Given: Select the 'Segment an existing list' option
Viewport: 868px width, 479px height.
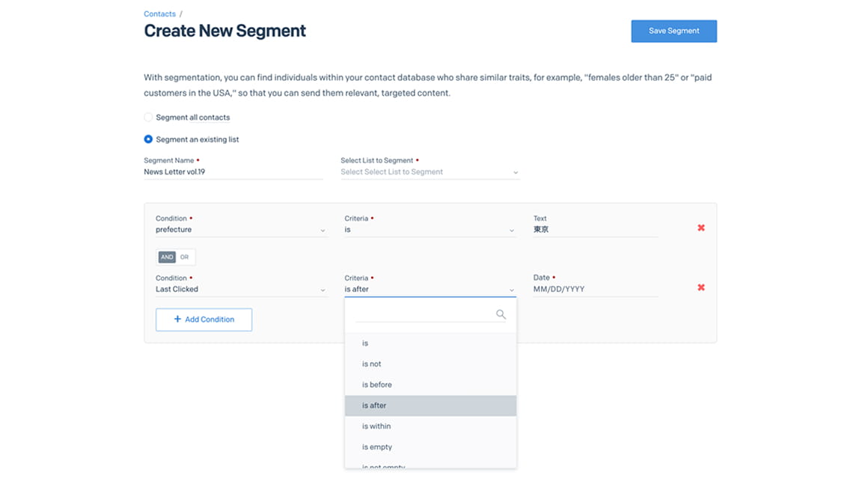Looking at the screenshot, I should point(148,139).
